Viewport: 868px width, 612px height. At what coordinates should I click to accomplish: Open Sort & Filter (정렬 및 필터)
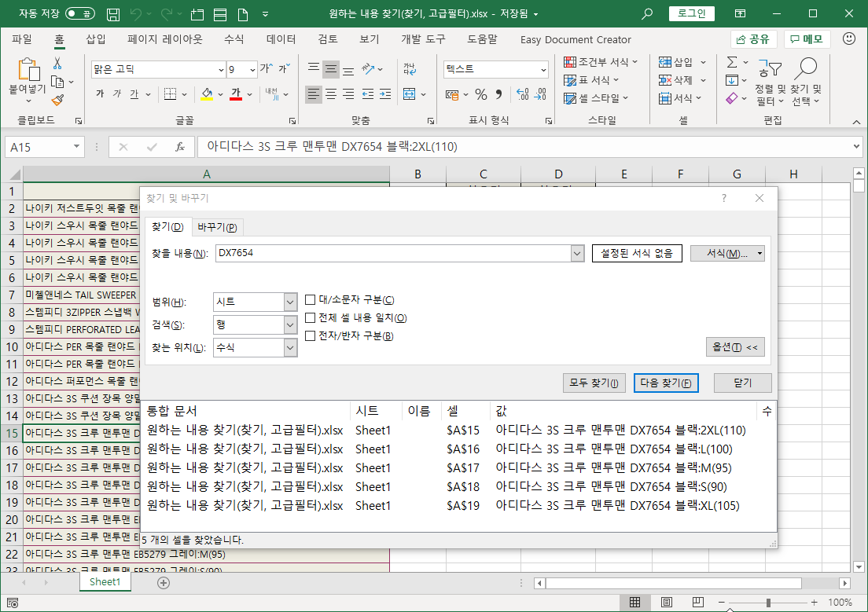click(770, 82)
